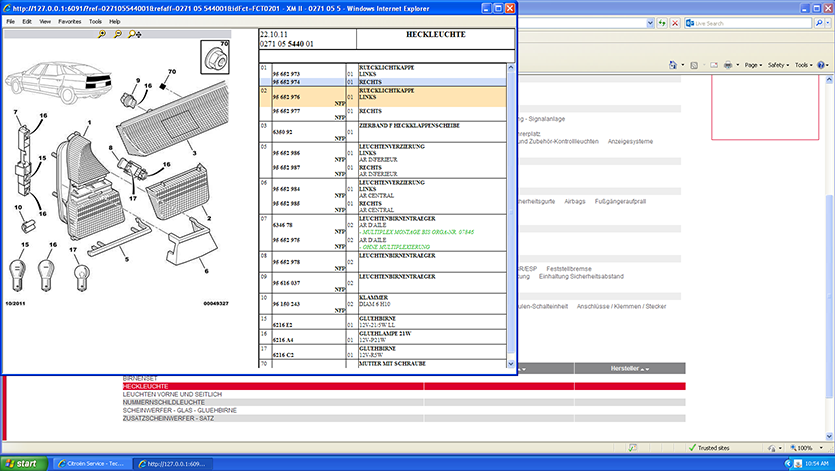Open the Print options dropdown arrow
835x471 pixels.
(738, 65)
